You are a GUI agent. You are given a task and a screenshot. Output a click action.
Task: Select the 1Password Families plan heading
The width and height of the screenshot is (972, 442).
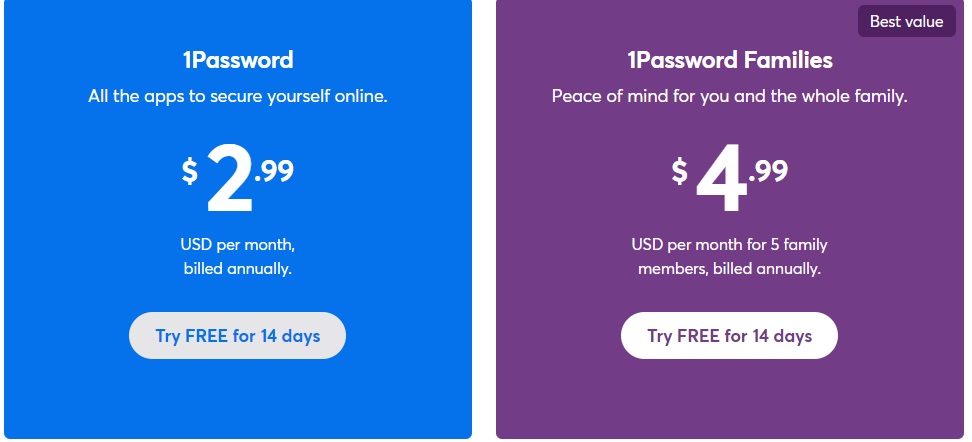(730, 60)
